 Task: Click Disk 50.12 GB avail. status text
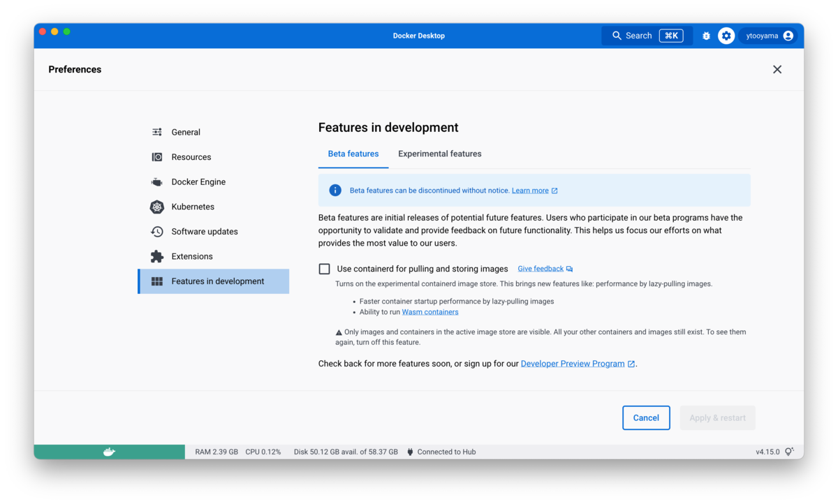[x=346, y=452]
